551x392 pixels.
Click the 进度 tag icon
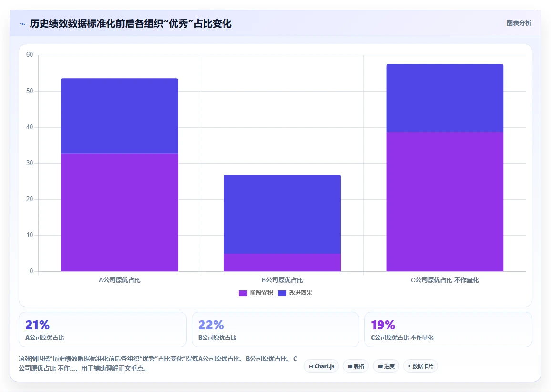point(380,367)
